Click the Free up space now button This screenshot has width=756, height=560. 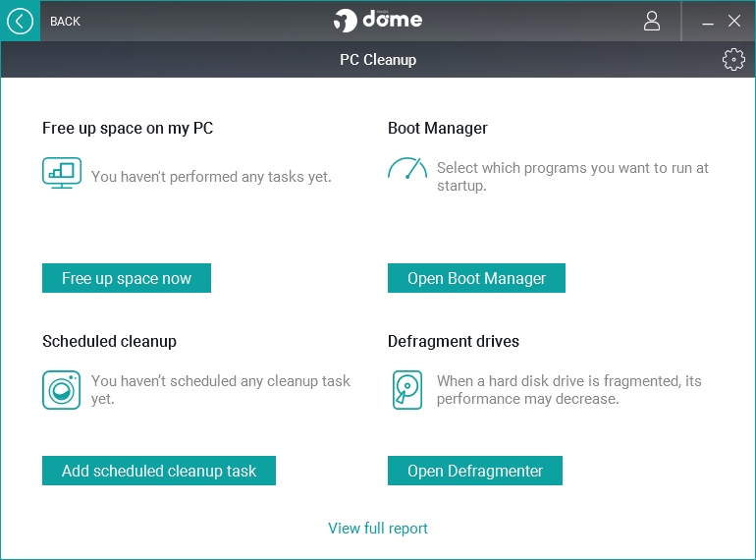(127, 278)
